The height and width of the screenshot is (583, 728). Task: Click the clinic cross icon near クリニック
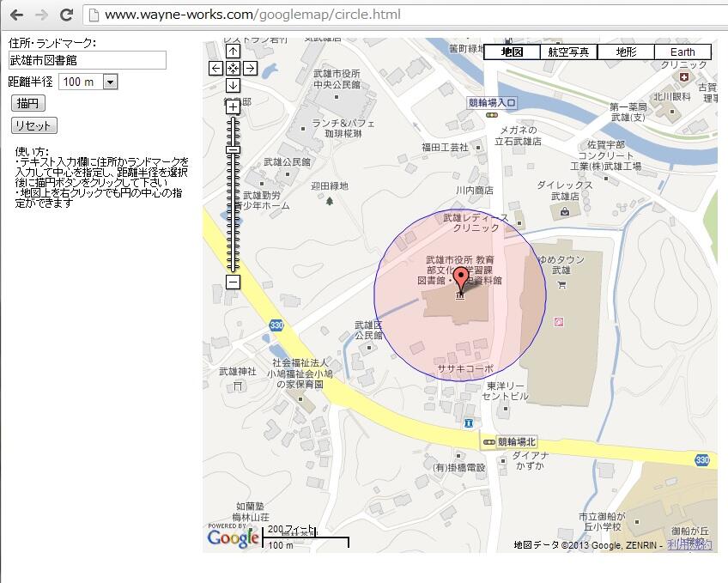(684, 77)
